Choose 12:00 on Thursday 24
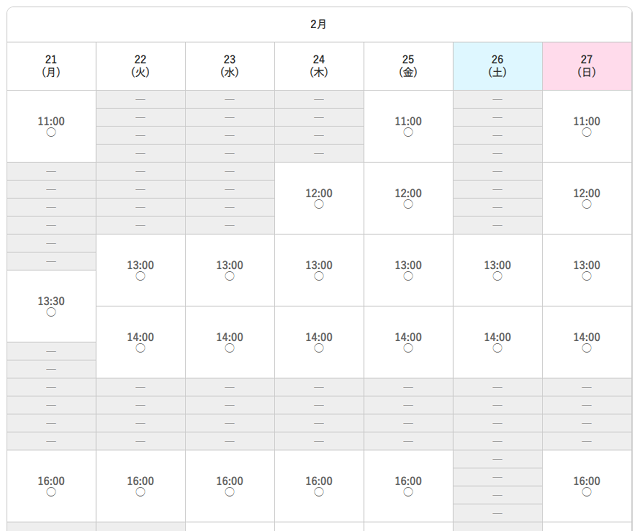 (319, 199)
